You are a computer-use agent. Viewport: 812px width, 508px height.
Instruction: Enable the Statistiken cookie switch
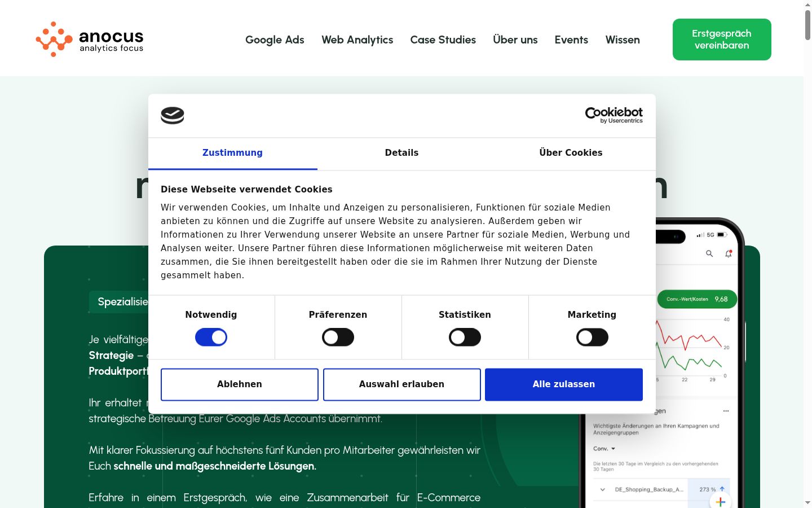465,338
